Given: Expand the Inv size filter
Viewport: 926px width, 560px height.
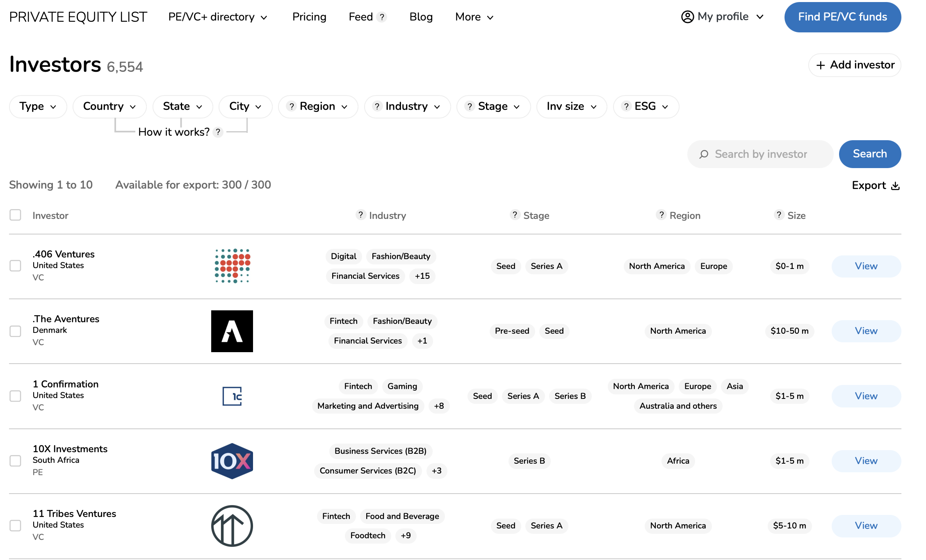Looking at the screenshot, I should click(571, 107).
